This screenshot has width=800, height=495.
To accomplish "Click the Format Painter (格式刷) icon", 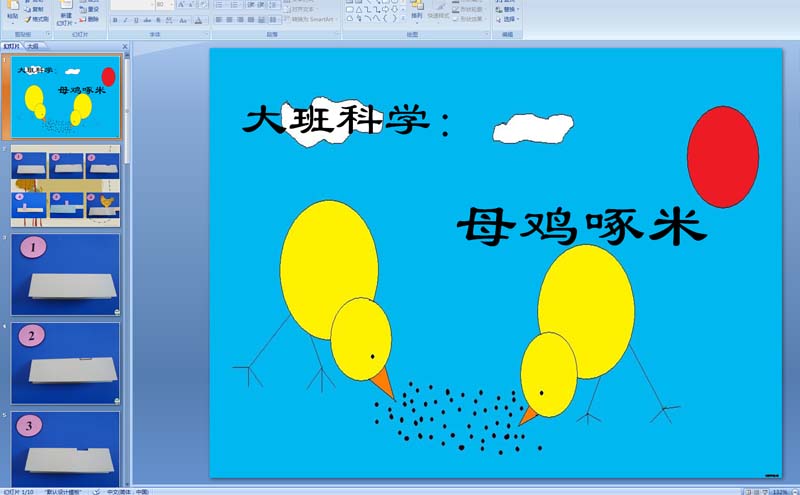I will 36,19.
